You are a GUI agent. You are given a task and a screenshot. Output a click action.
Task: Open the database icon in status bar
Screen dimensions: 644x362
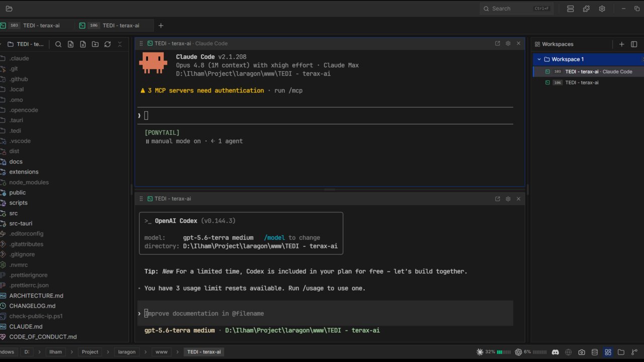(x=595, y=352)
